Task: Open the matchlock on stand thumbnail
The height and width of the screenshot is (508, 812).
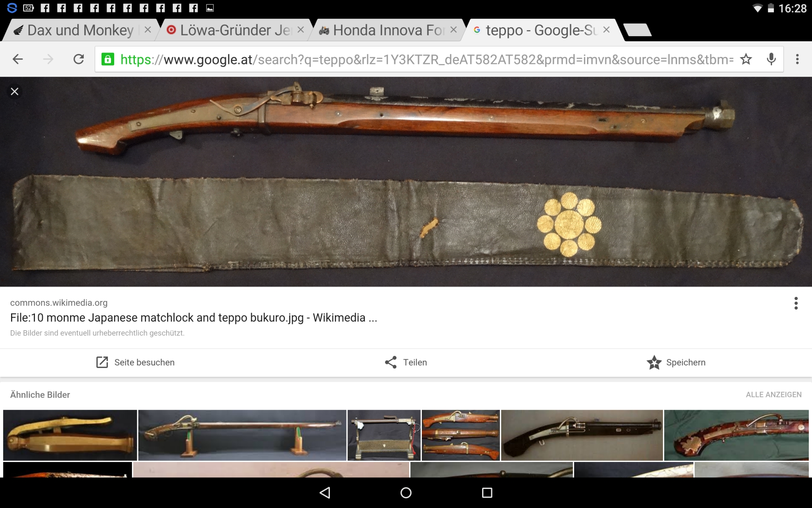Action: coord(242,435)
